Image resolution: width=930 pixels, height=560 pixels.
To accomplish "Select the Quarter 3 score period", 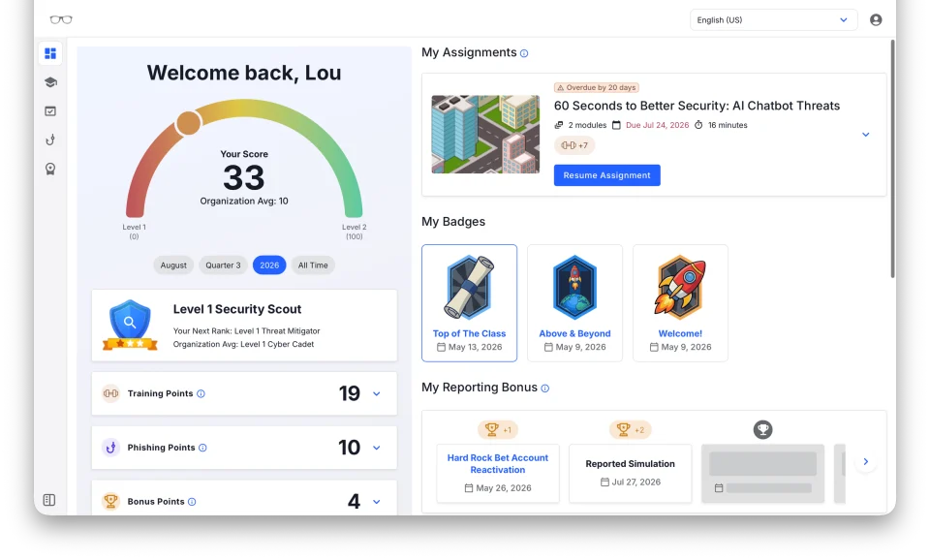I will [x=223, y=265].
